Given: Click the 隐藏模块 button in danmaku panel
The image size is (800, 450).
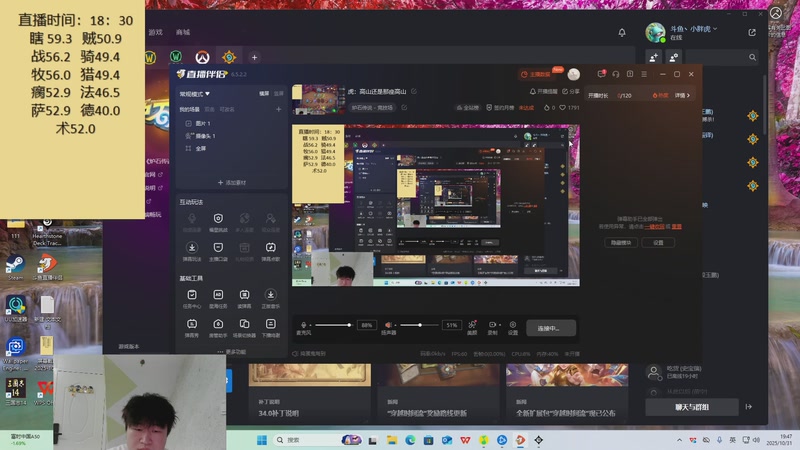Looking at the screenshot, I should (x=621, y=243).
